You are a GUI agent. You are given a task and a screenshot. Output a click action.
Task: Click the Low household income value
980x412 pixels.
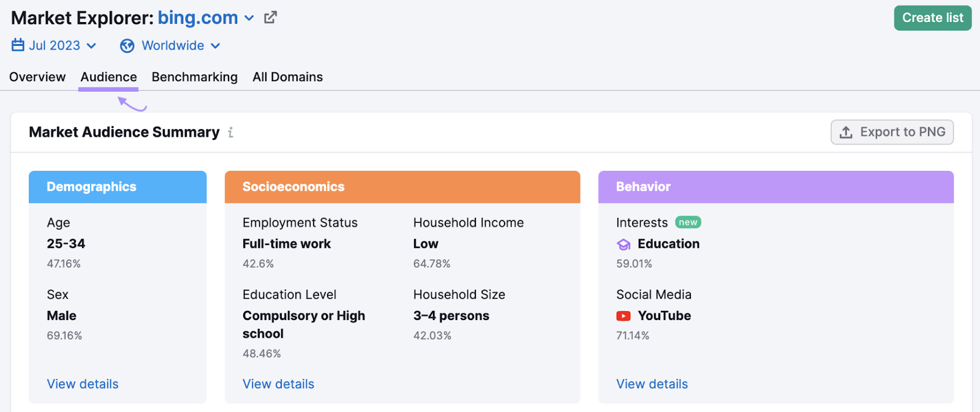click(x=426, y=244)
